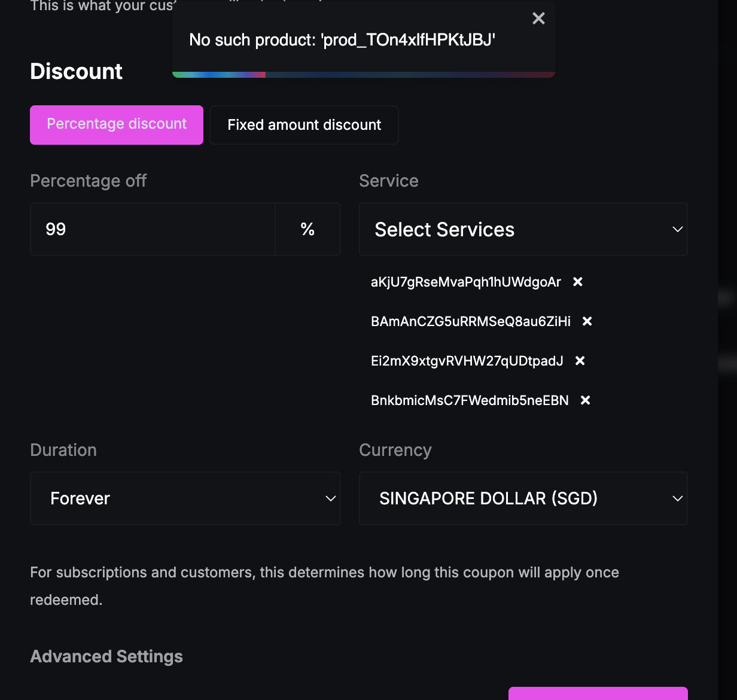Remove service BnkbmicMsC7FWedmib5neEBN
Image resolution: width=737 pixels, height=700 pixels.
pyautogui.click(x=586, y=400)
